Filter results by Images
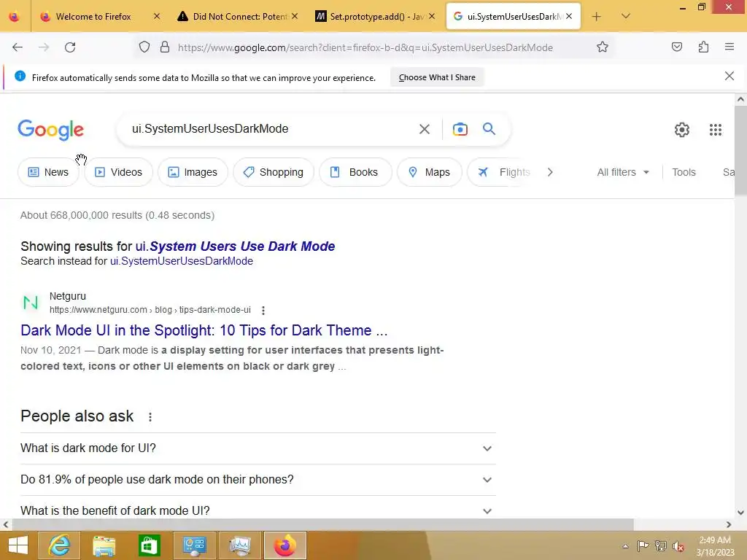The width and height of the screenshot is (747, 560). coord(193,172)
